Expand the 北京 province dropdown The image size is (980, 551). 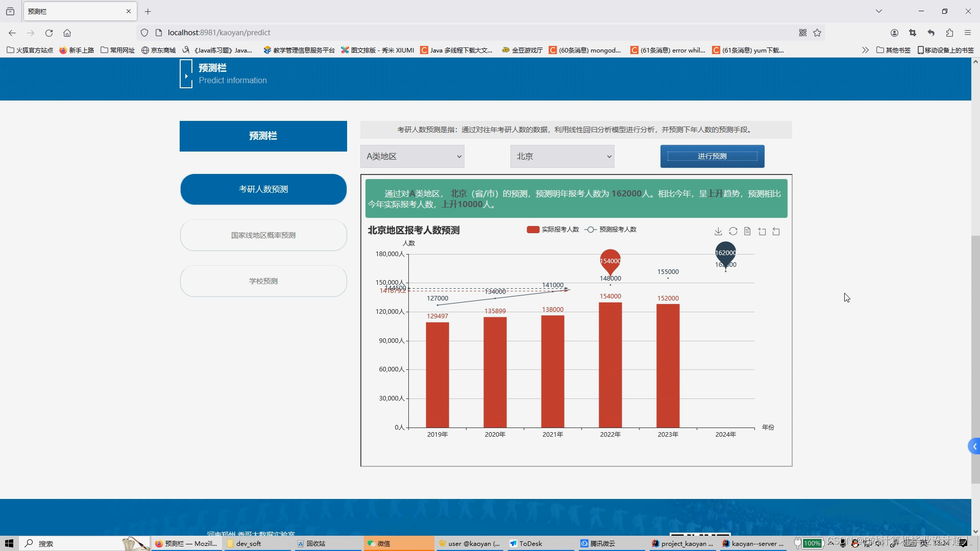[562, 157]
